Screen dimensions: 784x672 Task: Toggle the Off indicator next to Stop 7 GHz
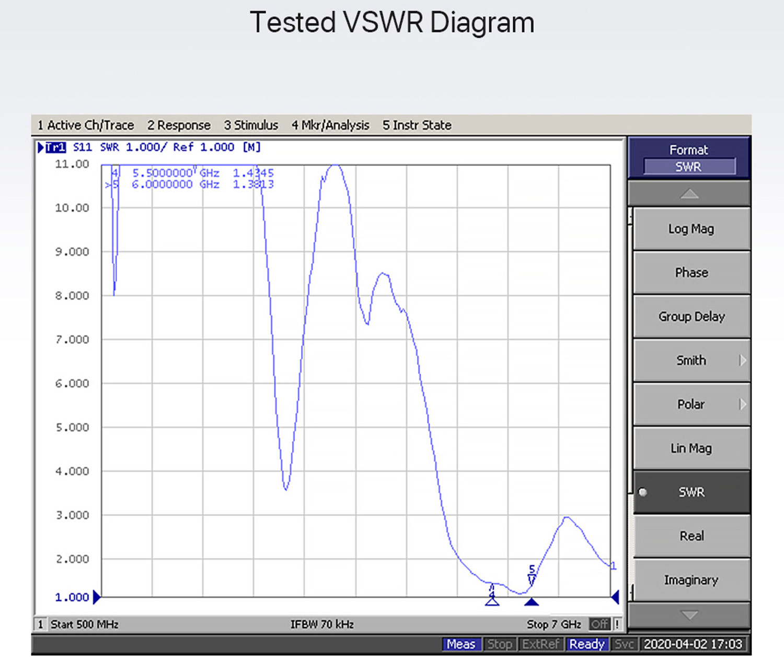(x=599, y=624)
